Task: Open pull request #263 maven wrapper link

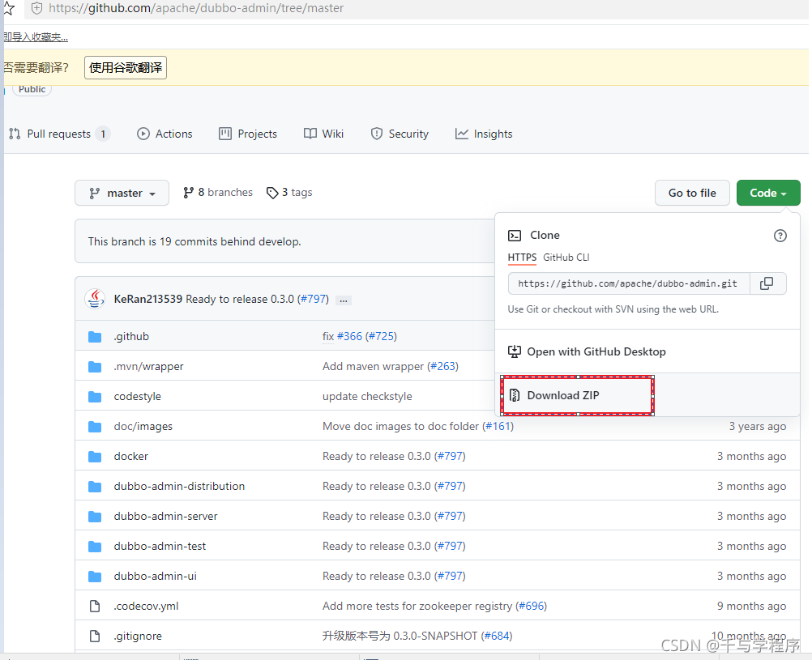Action: [x=442, y=367]
